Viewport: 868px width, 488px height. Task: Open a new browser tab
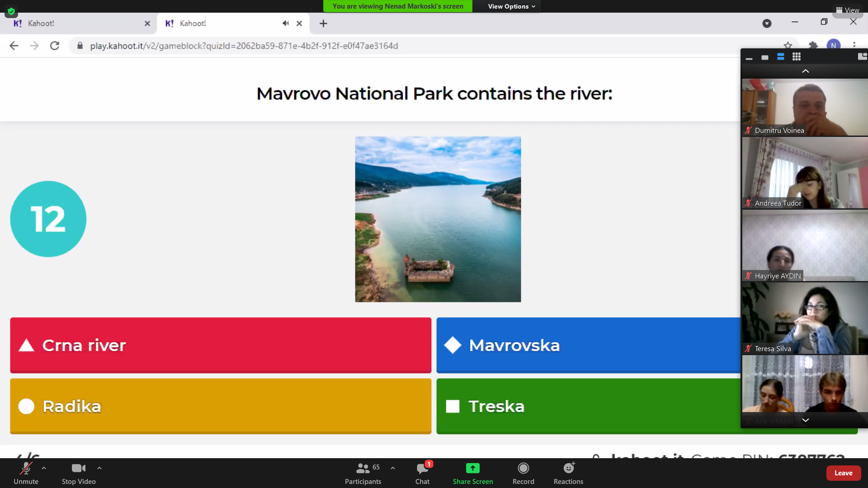pyautogui.click(x=323, y=23)
